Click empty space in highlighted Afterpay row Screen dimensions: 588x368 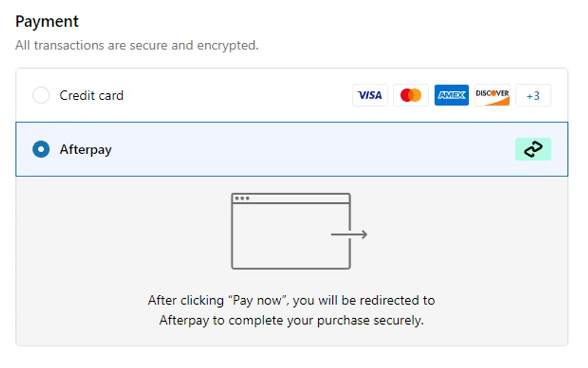pos(294,149)
